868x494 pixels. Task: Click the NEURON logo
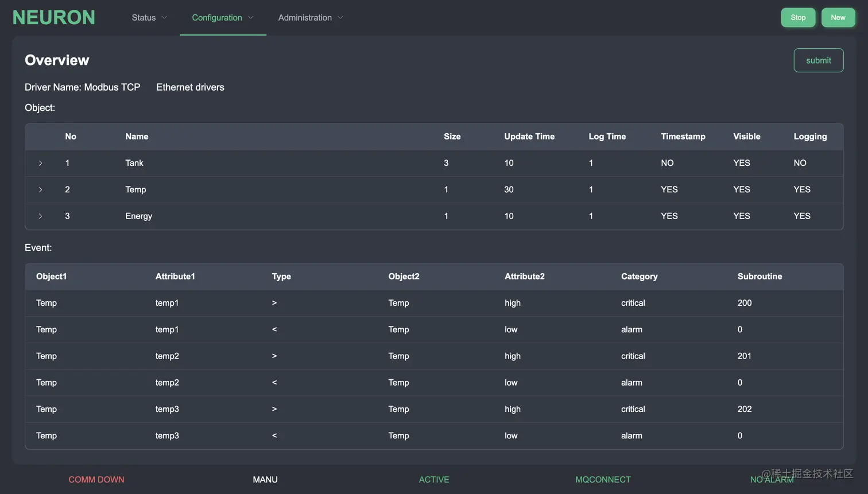(x=54, y=18)
